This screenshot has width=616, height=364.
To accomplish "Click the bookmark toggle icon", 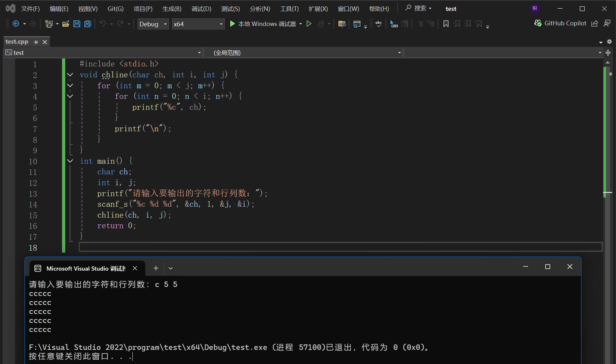I will coord(446,24).
